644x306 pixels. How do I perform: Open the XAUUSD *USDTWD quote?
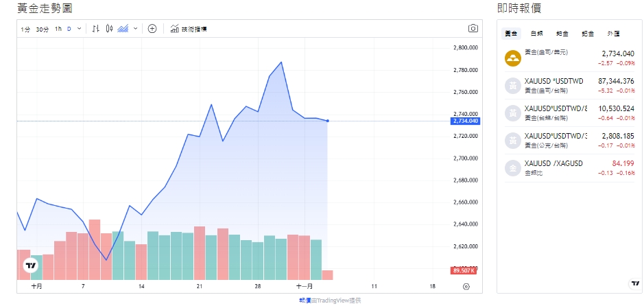(569, 86)
